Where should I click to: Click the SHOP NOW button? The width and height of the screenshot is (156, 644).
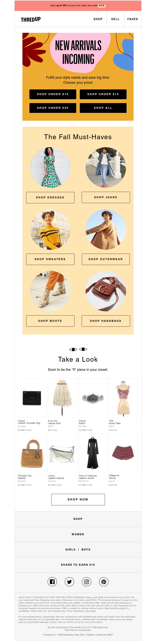tap(78, 500)
